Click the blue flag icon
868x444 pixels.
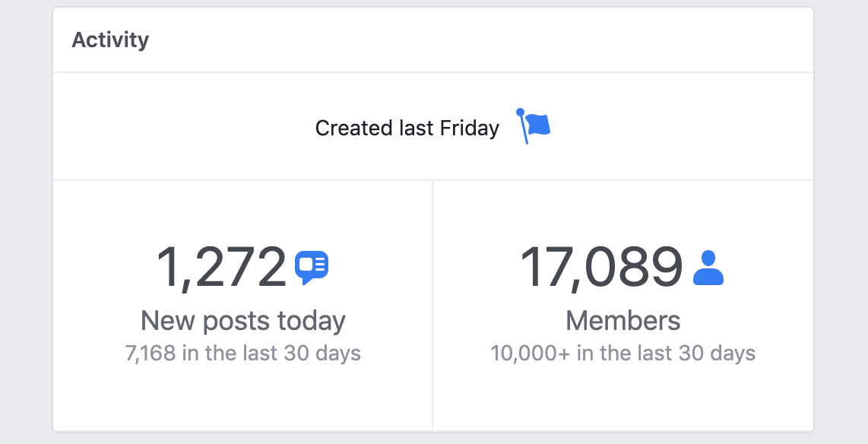point(534,126)
